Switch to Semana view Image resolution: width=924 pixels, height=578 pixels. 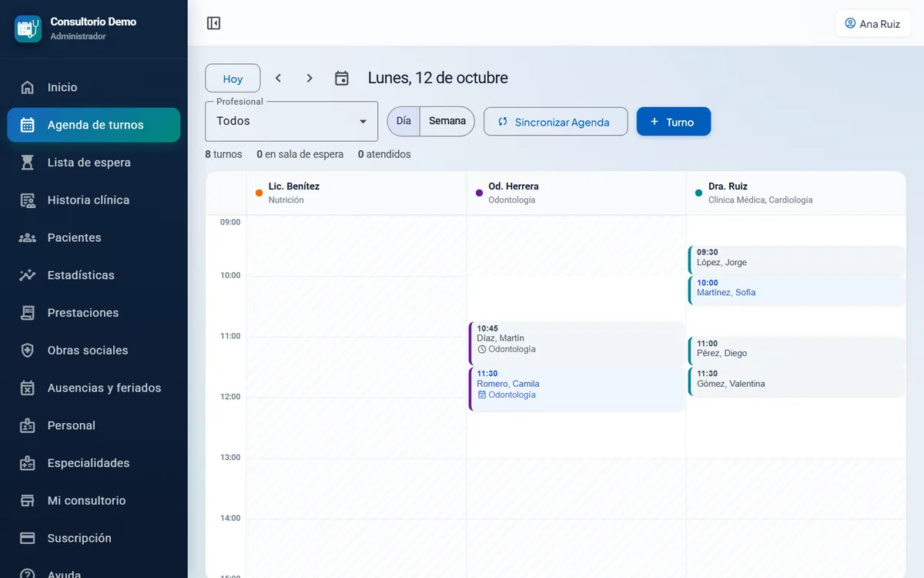447,121
